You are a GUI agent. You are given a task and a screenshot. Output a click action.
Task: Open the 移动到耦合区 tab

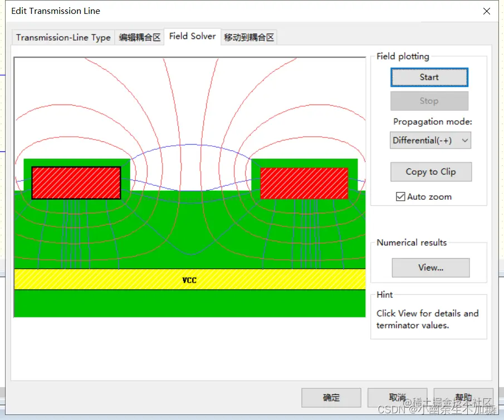coord(249,38)
